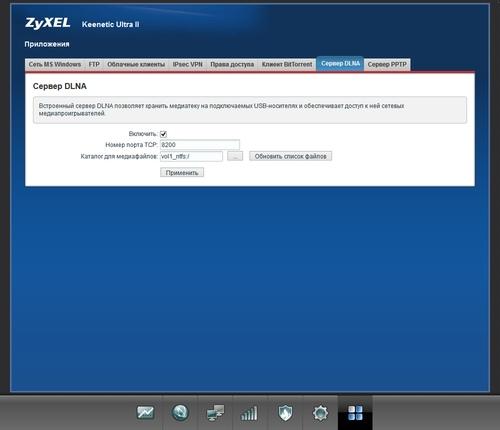This screenshot has height=430, width=500.
Task: Open the Wi-Fi signal bars icon
Action: coord(249,413)
